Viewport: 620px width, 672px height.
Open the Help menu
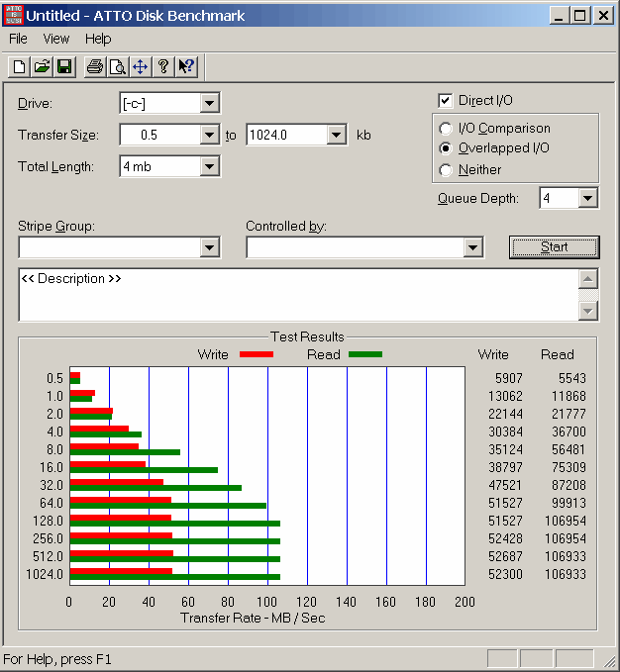coord(98,39)
